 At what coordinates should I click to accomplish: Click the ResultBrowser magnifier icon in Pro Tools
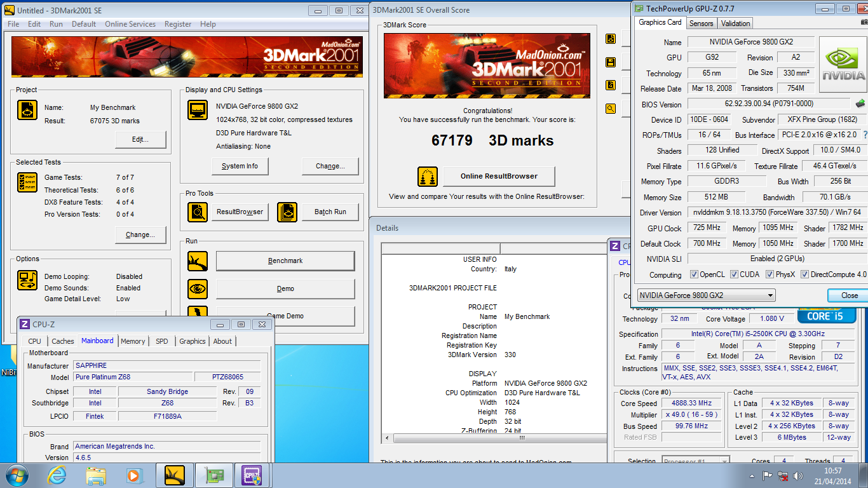coord(198,212)
